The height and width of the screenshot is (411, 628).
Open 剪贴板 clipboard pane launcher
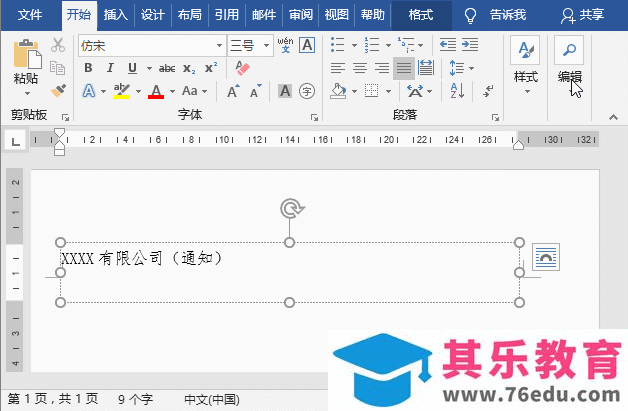pyautogui.click(x=65, y=117)
